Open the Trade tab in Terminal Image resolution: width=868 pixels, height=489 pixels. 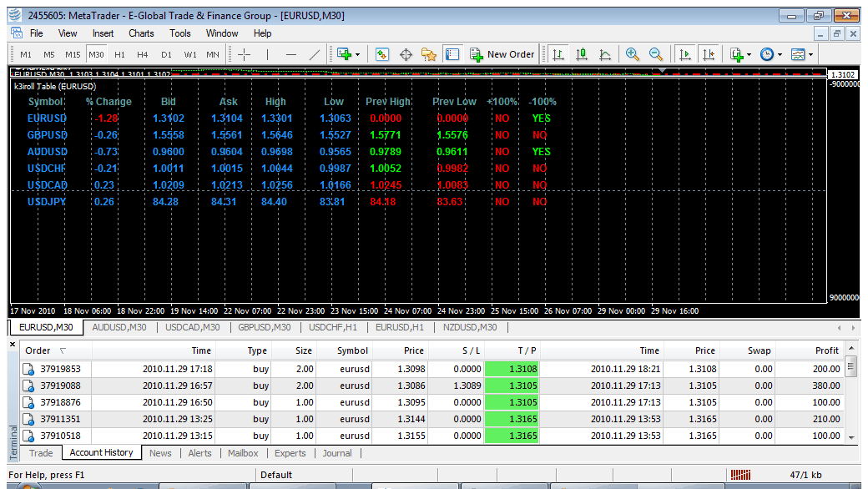click(x=41, y=453)
